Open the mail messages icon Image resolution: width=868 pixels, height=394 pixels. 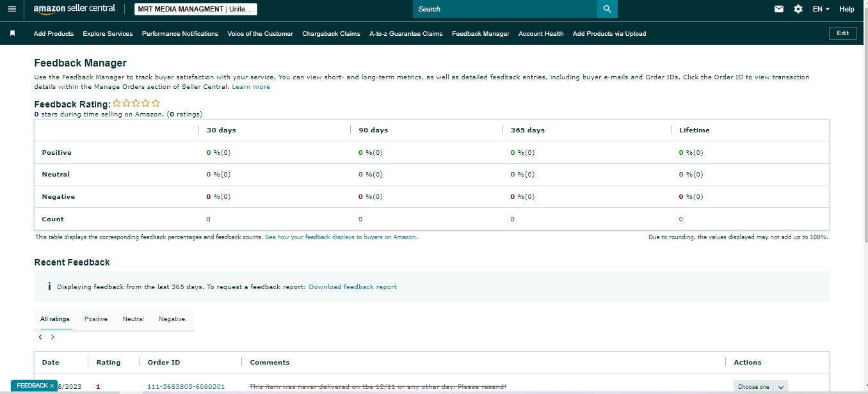click(779, 9)
